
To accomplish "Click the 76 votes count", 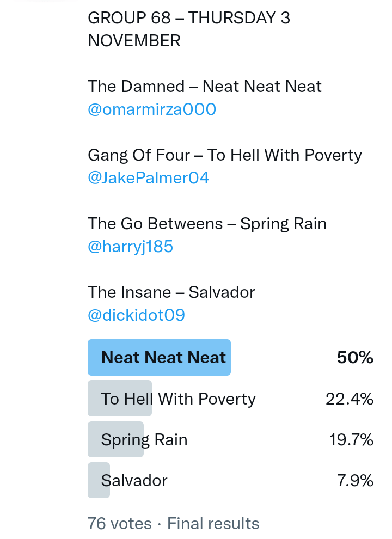I will click(120, 523).
